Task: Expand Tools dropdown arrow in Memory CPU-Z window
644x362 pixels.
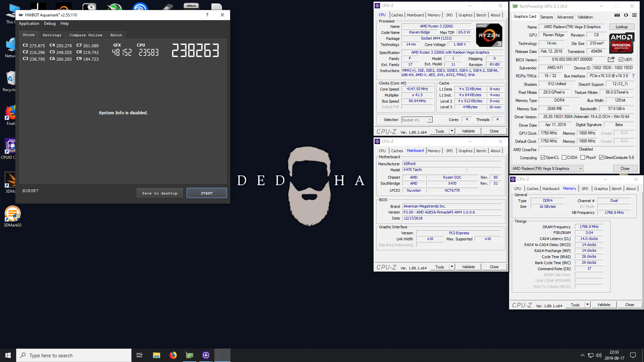Action: coord(587,305)
